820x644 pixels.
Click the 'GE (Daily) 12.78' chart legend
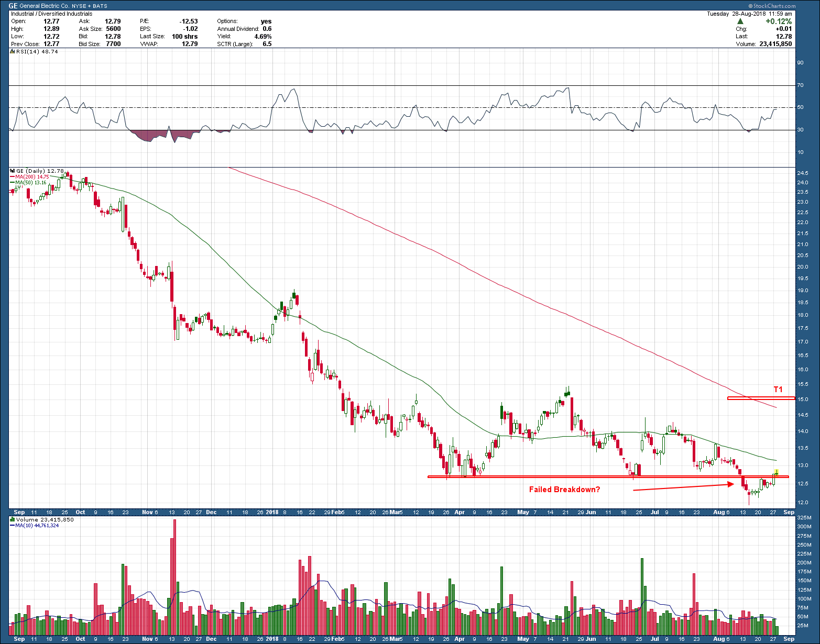(40, 171)
